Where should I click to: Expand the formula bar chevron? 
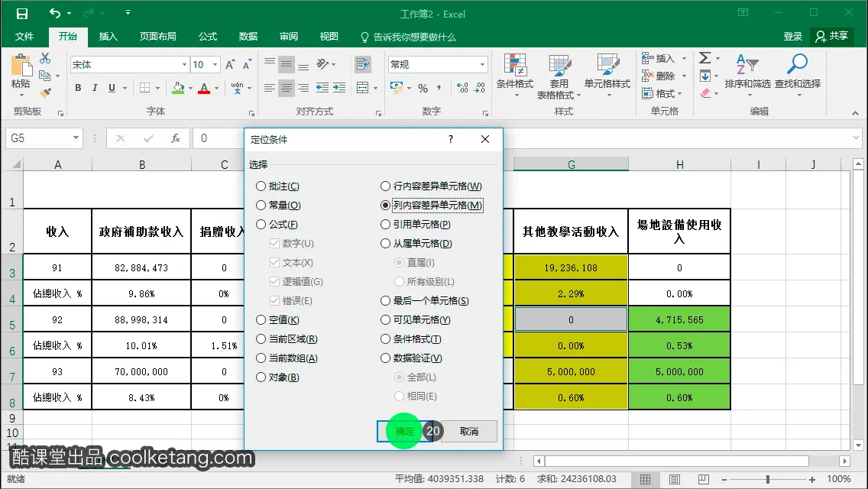click(x=856, y=138)
